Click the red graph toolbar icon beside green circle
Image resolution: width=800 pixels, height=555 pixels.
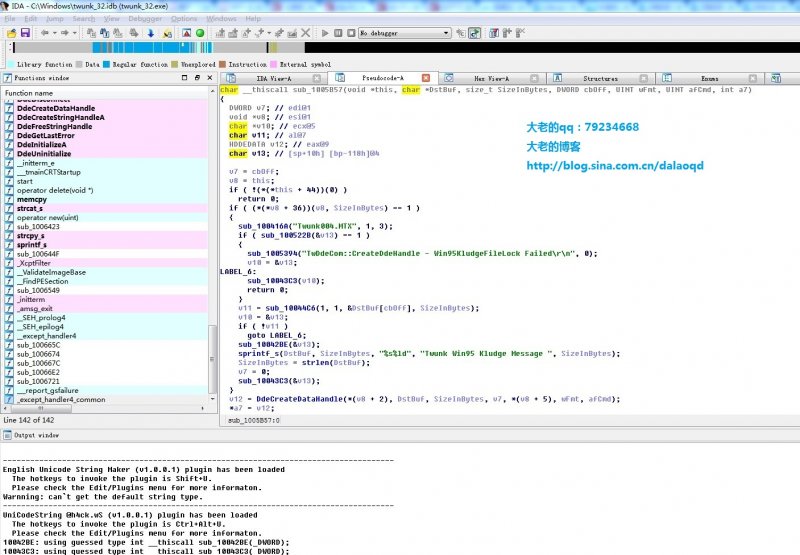coord(186,33)
